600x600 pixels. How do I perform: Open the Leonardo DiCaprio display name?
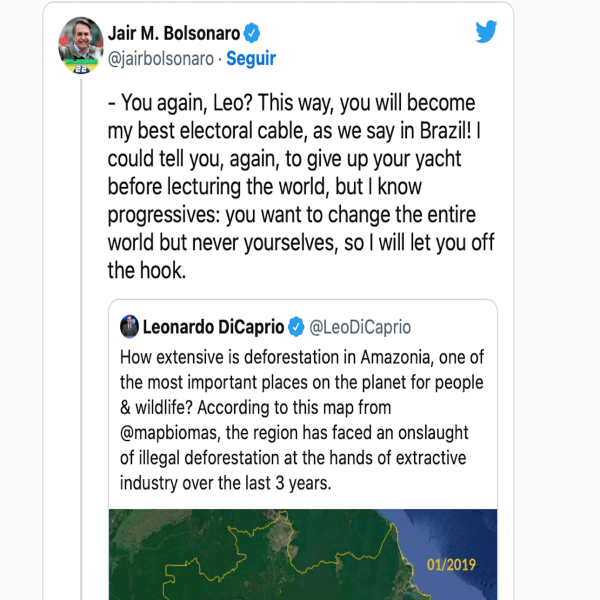point(214,327)
